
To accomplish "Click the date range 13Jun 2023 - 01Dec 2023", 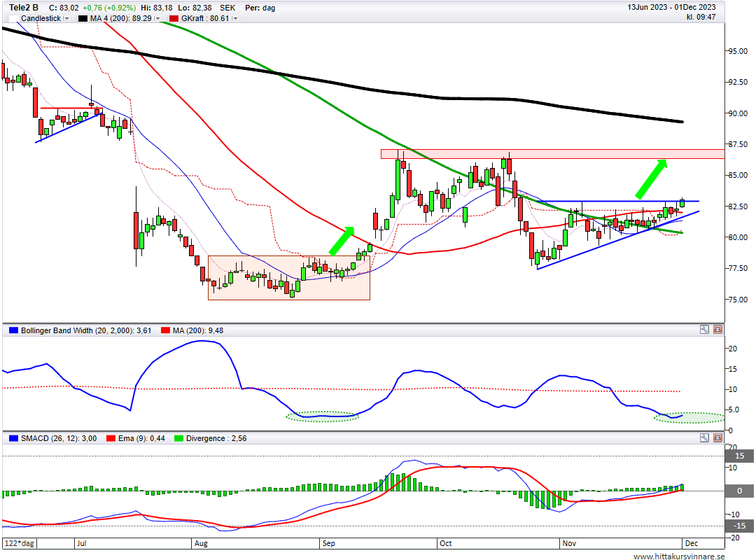I will coord(671,7).
